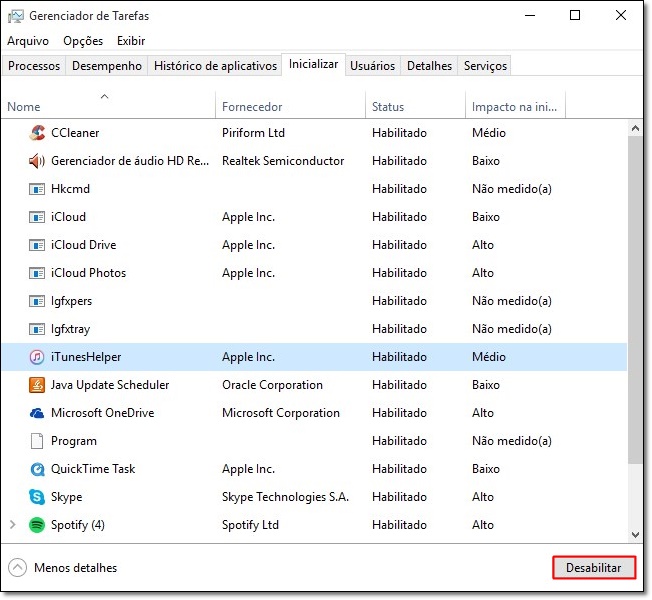Select the iCloud Photos name text
Image resolution: width=652 pixels, height=600 pixels.
coord(89,273)
